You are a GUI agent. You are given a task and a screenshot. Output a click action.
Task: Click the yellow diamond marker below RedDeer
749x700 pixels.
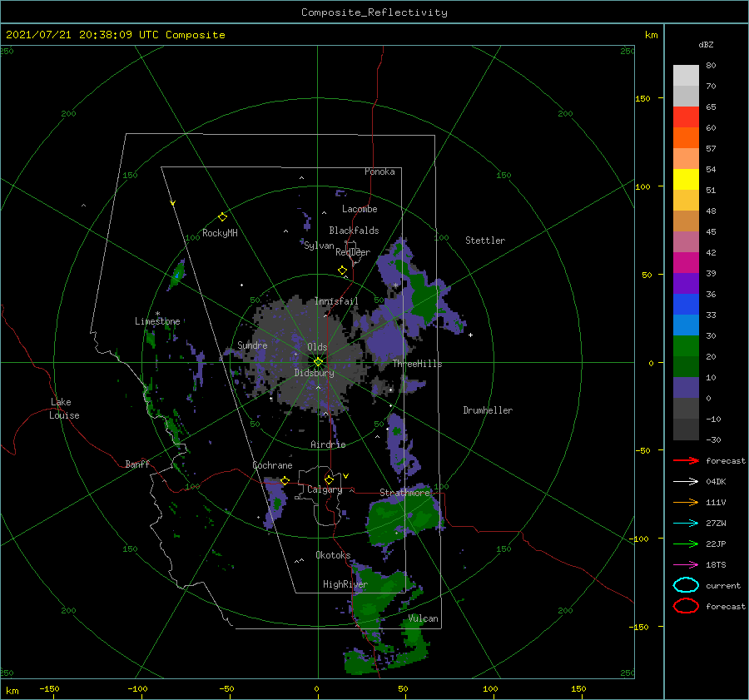tap(343, 271)
